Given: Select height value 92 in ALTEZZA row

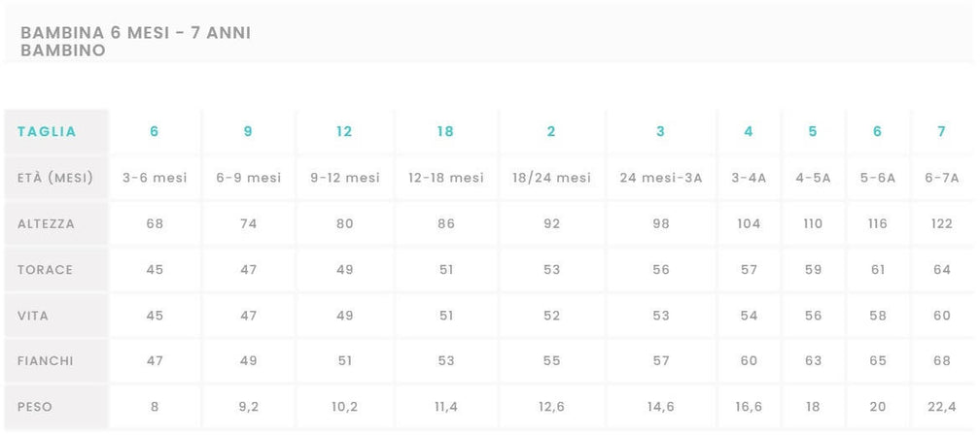Looking at the screenshot, I should 552,224.
